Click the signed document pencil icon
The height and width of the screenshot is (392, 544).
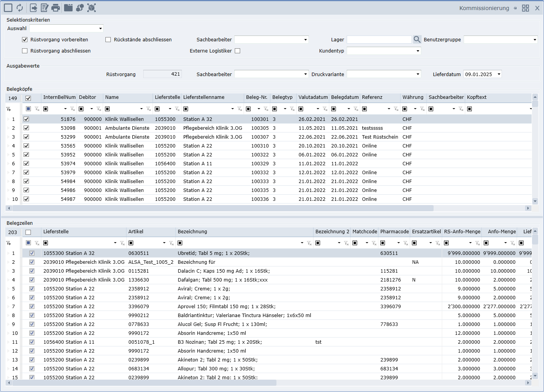click(x=44, y=8)
